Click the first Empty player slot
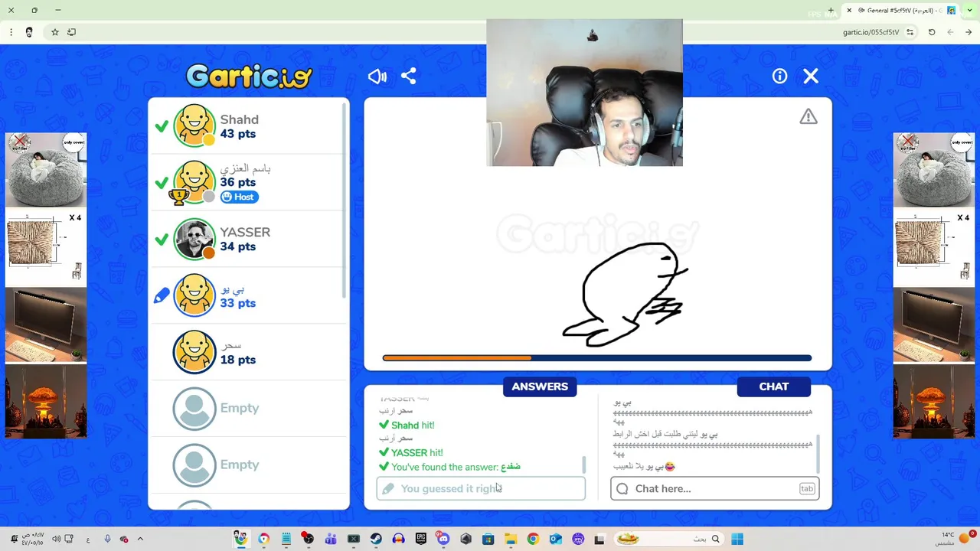The height and width of the screenshot is (551, 980). (249, 409)
